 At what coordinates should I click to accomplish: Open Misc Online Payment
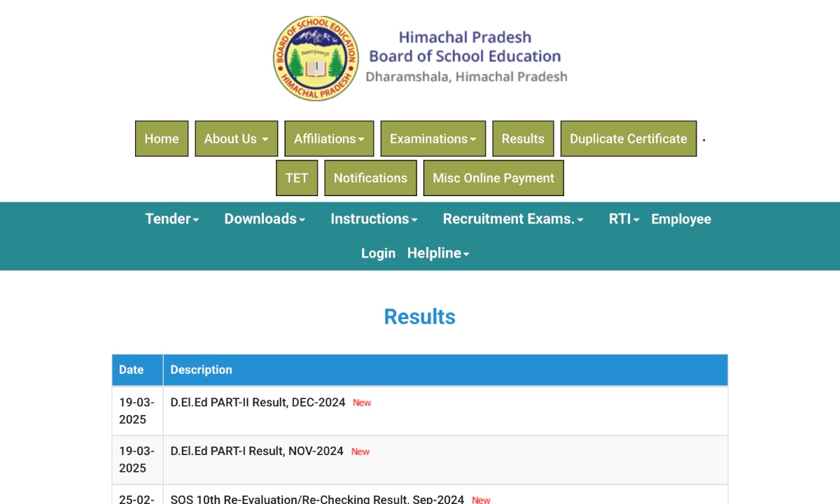point(493,178)
